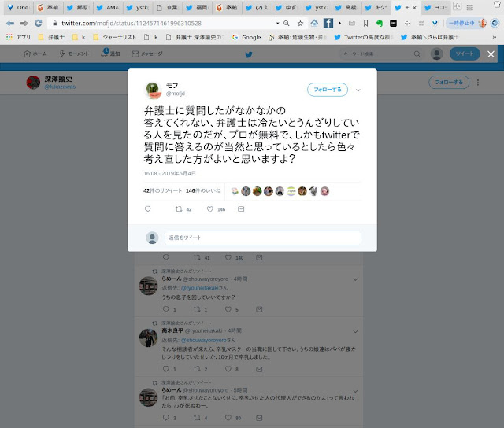Click the reply speech bubble icon in tweet modal
Viewport: 504px width, 428px height.
tap(147, 209)
